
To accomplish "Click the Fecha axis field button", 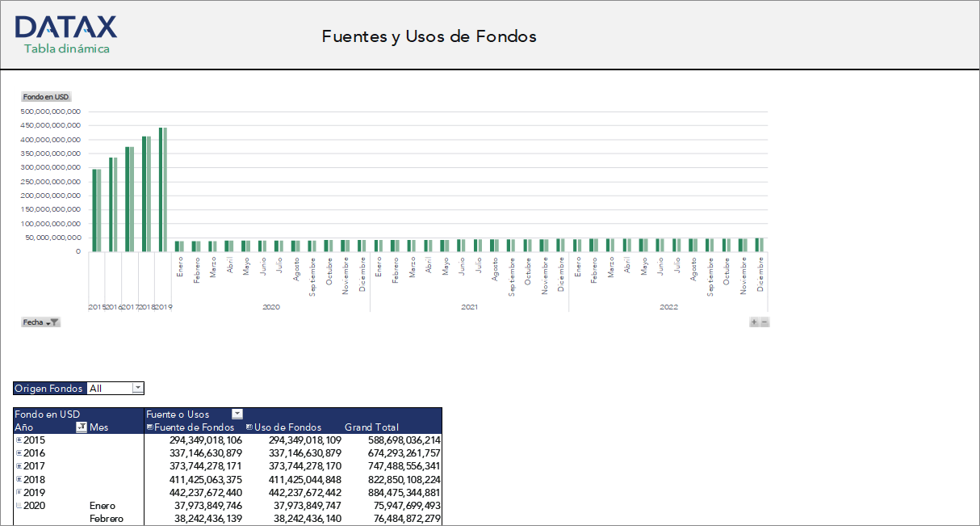I will (x=32, y=322).
